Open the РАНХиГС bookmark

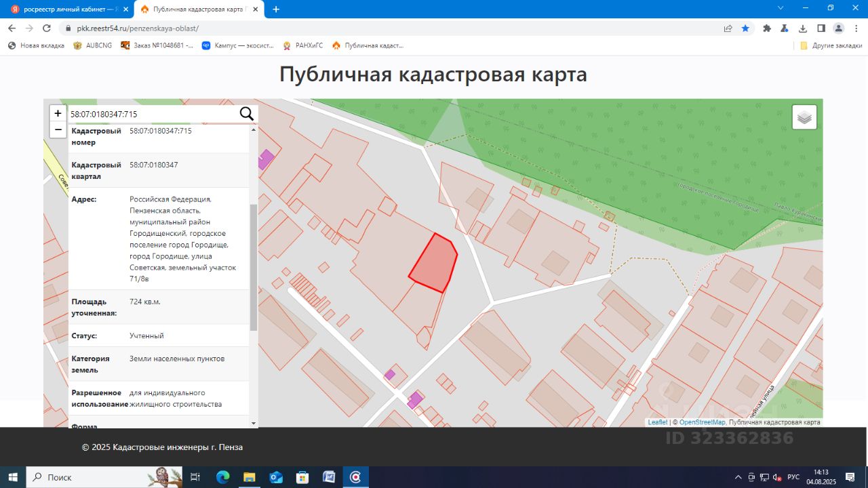pos(303,45)
